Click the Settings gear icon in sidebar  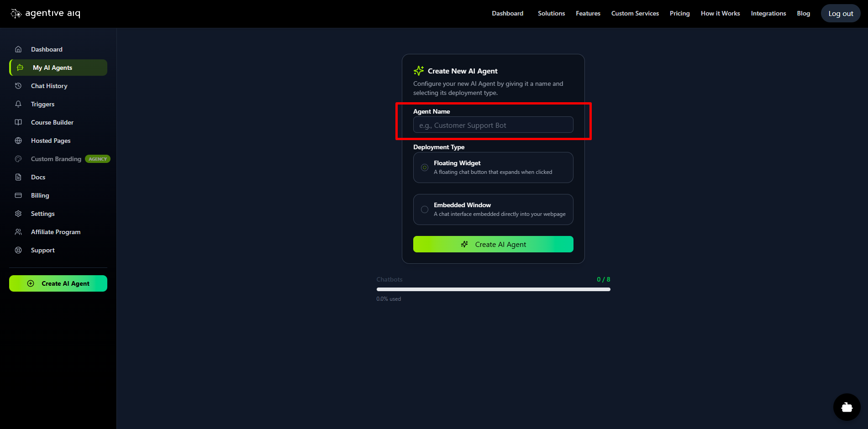click(x=18, y=214)
